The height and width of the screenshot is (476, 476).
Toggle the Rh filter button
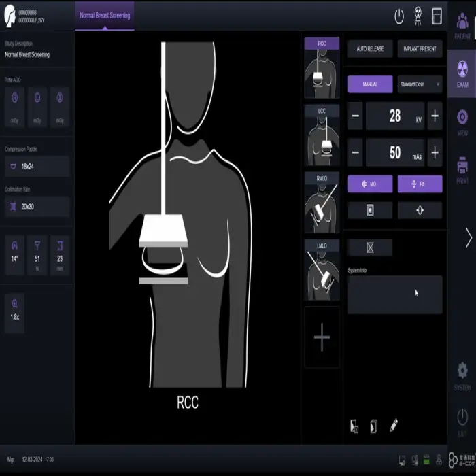point(420,184)
